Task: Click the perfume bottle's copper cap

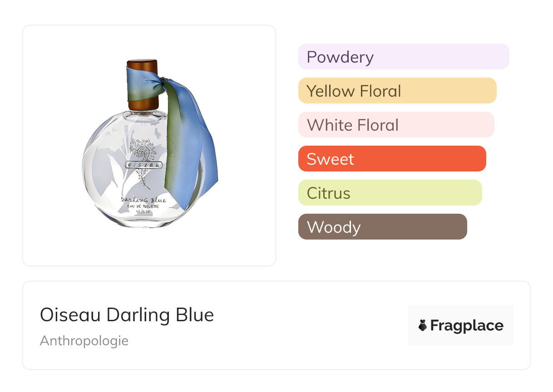Action: pos(142,65)
